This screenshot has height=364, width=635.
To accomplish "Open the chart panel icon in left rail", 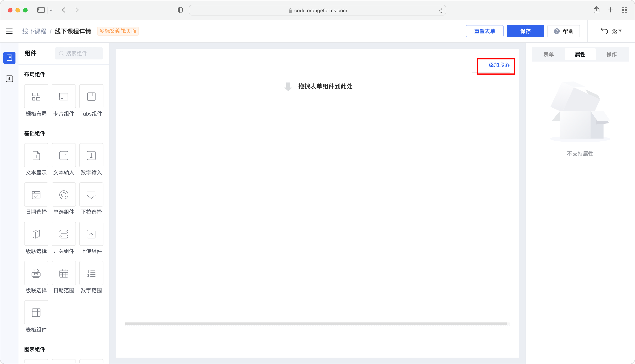I will click(9, 79).
